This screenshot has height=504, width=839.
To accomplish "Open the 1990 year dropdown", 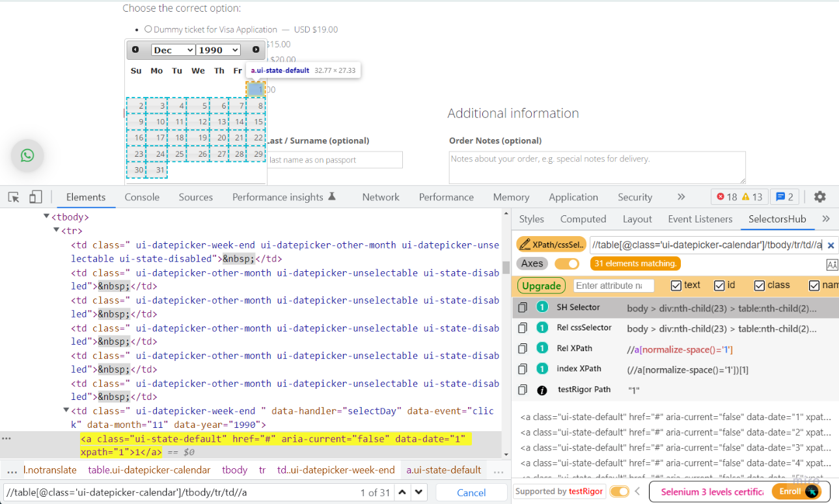I will point(217,49).
